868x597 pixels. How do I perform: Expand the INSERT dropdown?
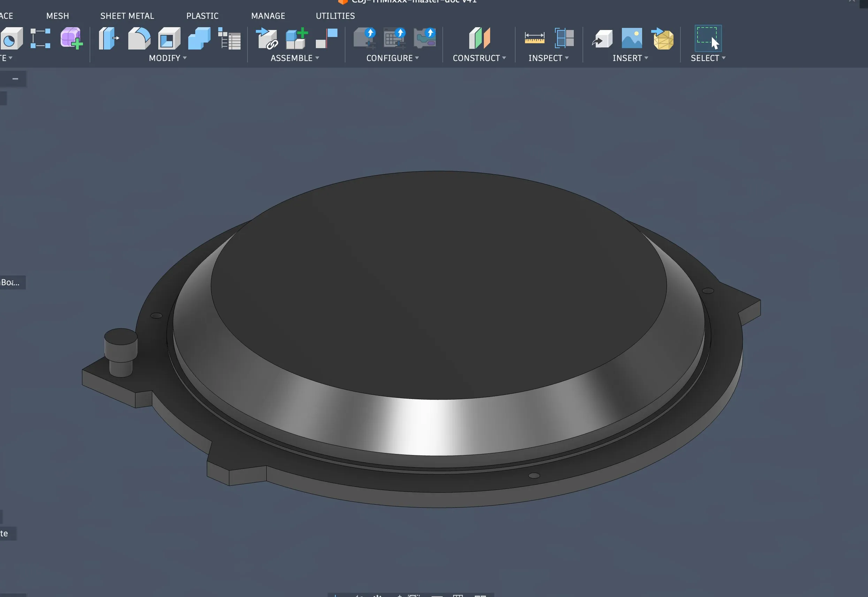pyautogui.click(x=630, y=58)
